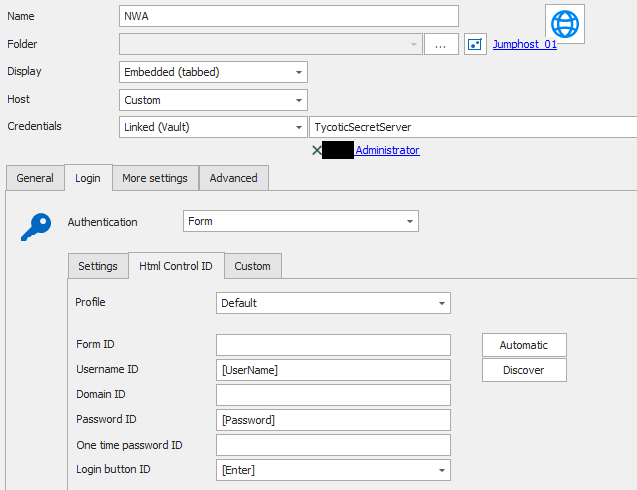Switch to the General tab
The image size is (637, 490).
tap(35, 178)
